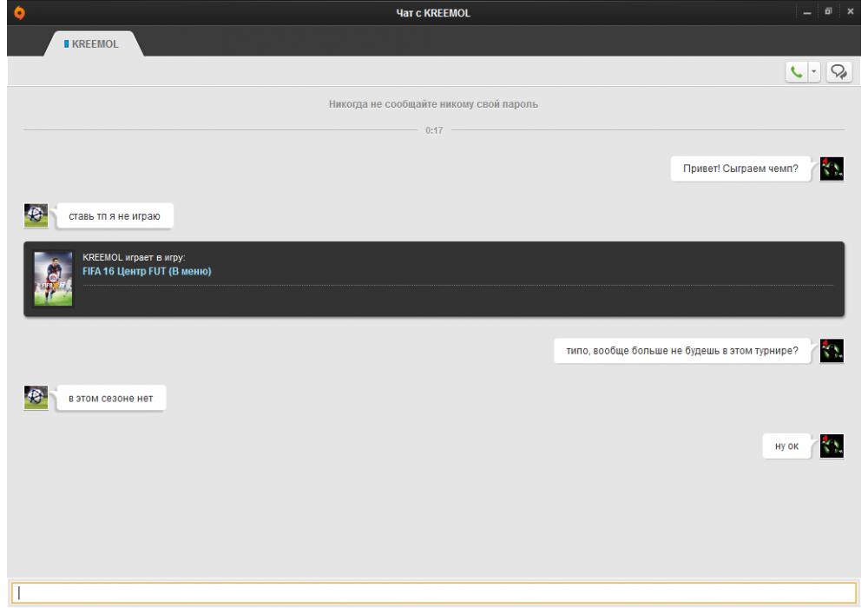Viewport: 868px width, 608px height.
Task: Close the chat window
Action: [851, 11]
